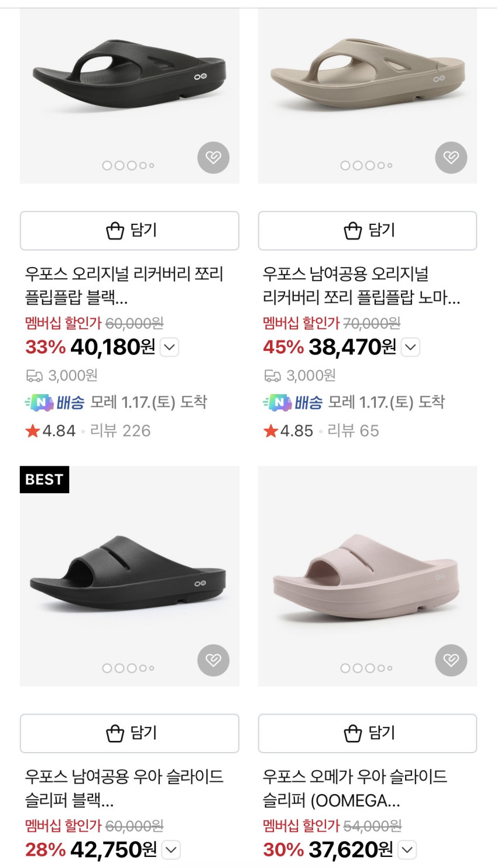Add black flip-flop to cart with 담기

129,231
